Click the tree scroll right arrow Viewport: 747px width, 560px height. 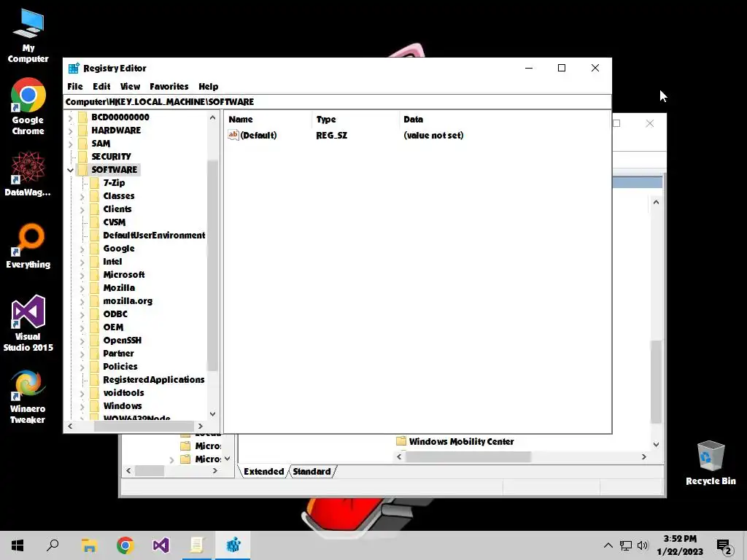click(x=201, y=426)
